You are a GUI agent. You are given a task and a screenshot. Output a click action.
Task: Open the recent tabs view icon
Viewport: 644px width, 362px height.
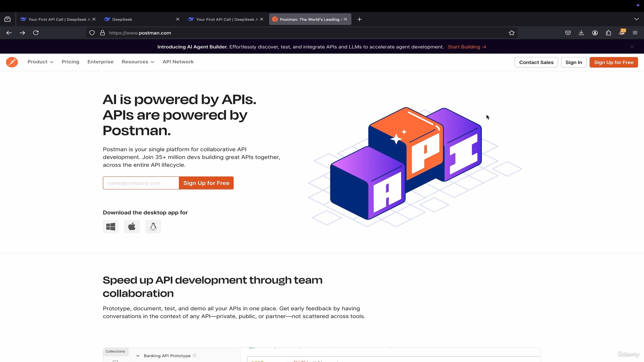(7, 19)
